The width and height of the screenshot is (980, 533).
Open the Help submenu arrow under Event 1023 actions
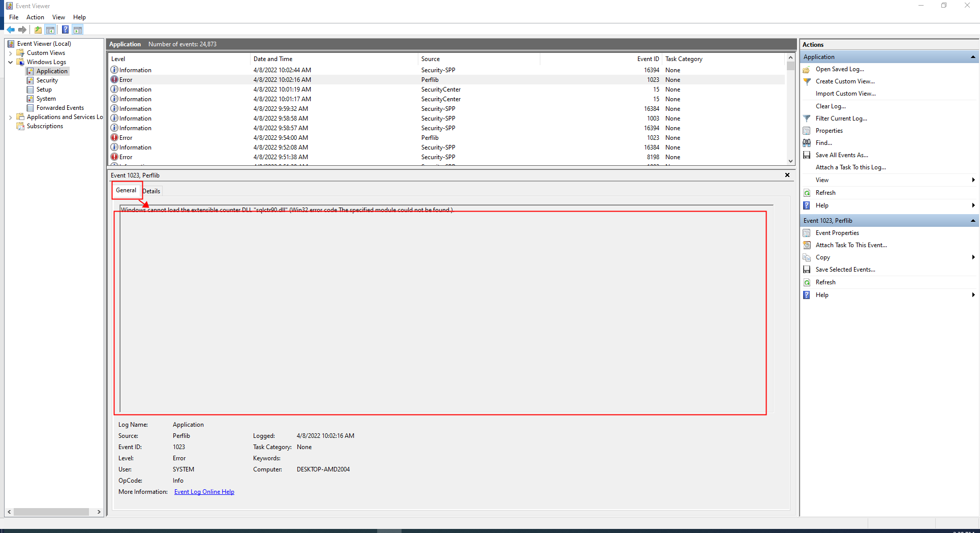[973, 295]
